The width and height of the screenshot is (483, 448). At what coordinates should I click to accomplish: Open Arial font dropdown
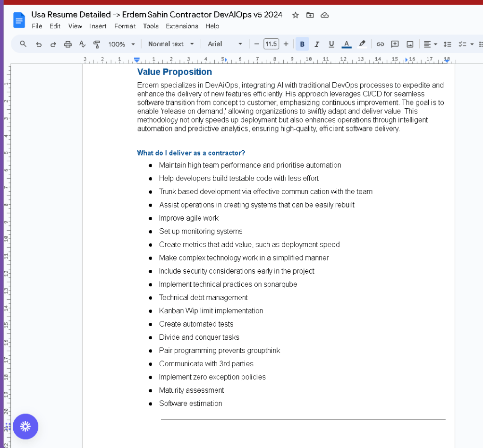[x=225, y=44]
